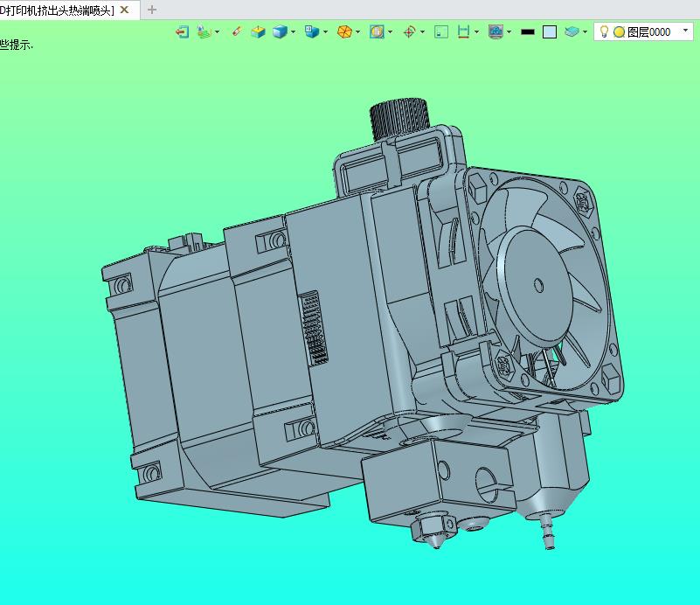Image resolution: width=700 pixels, height=605 pixels.
Task: Expand the zoom view dropdown arrow
Action: pos(390,32)
